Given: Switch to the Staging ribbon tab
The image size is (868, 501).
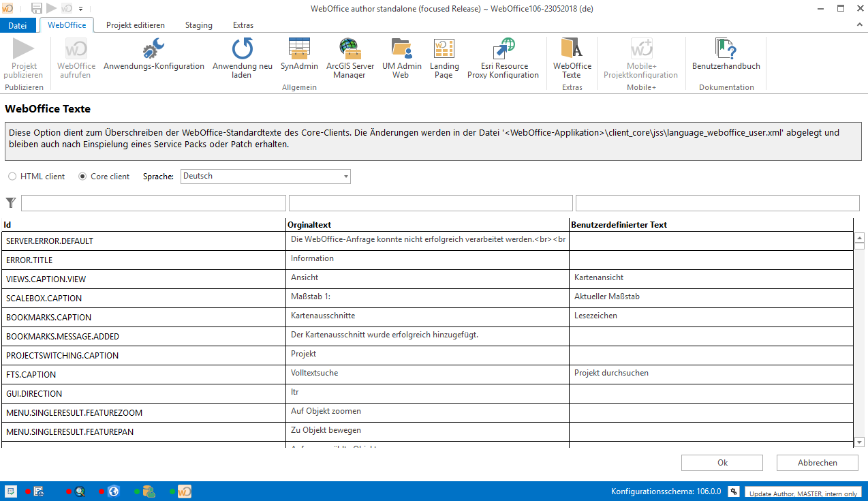Looking at the screenshot, I should (198, 25).
